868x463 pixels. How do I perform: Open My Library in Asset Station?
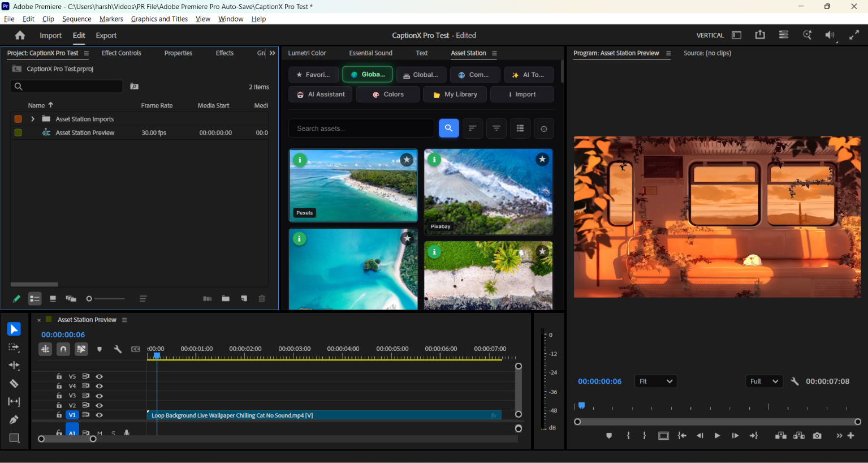pyautogui.click(x=455, y=95)
